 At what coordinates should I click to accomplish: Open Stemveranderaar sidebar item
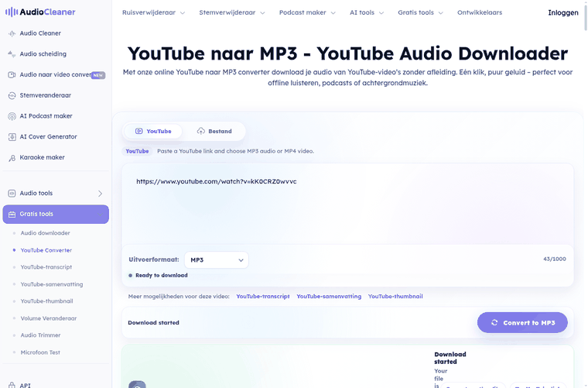tap(56, 95)
